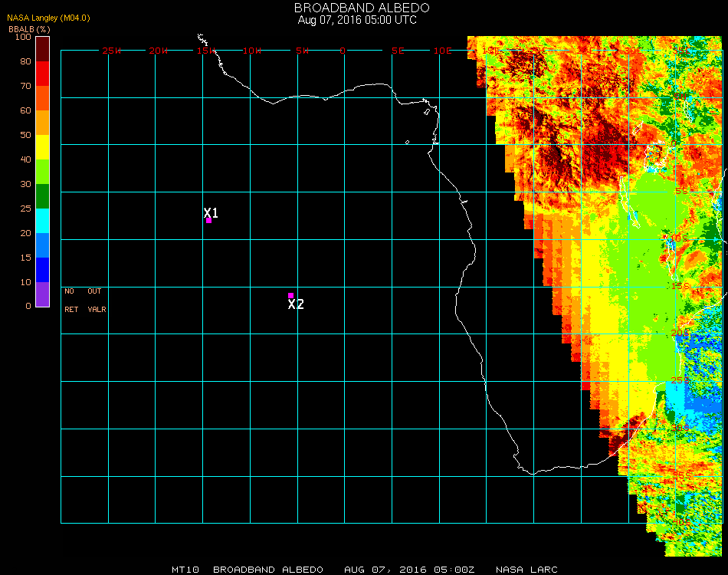Viewport: 728px width, 575px height.
Task: Pick the yellow 40-50 legend color
Action: coord(42,147)
